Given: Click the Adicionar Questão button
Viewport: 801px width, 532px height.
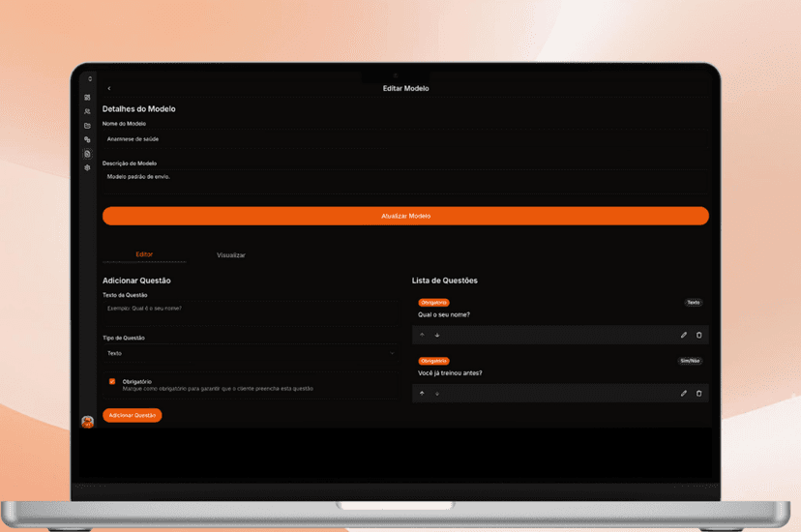Looking at the screenshot, I should [133, 415].
